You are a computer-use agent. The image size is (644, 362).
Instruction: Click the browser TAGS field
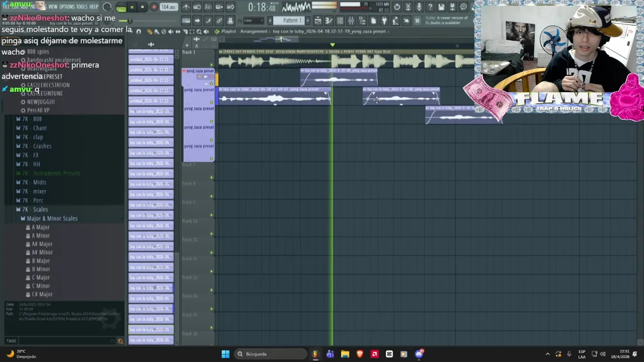coord(64,341)
